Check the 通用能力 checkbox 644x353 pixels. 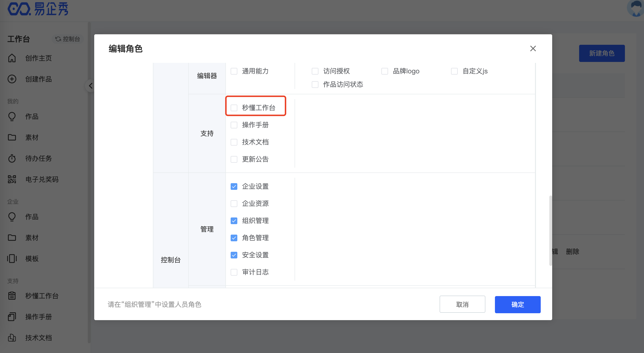[x=234, y=71]
